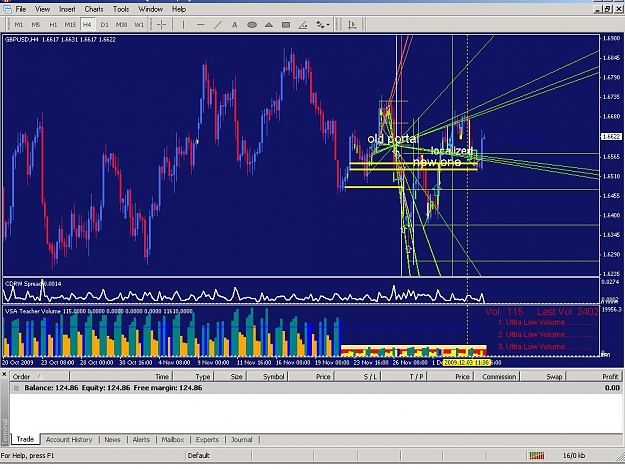Select the active H4 timeframe button
The height and width of the screenshot is (469, 625).
[87, 25]
